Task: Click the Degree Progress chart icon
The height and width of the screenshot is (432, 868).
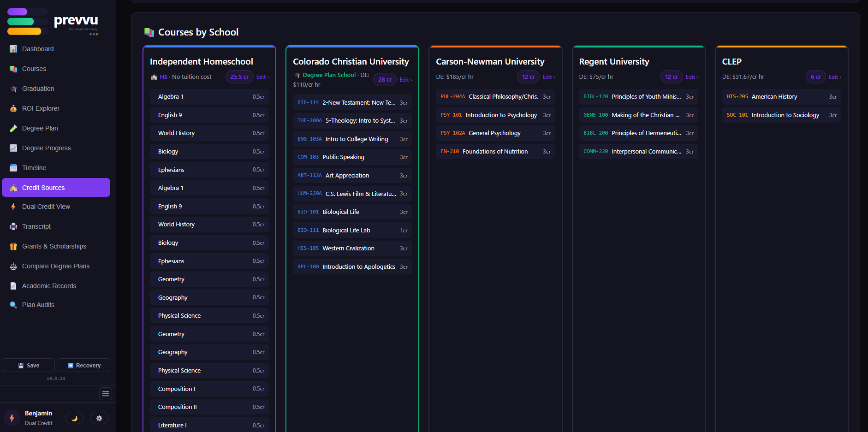Action: (x=13, y=148)
